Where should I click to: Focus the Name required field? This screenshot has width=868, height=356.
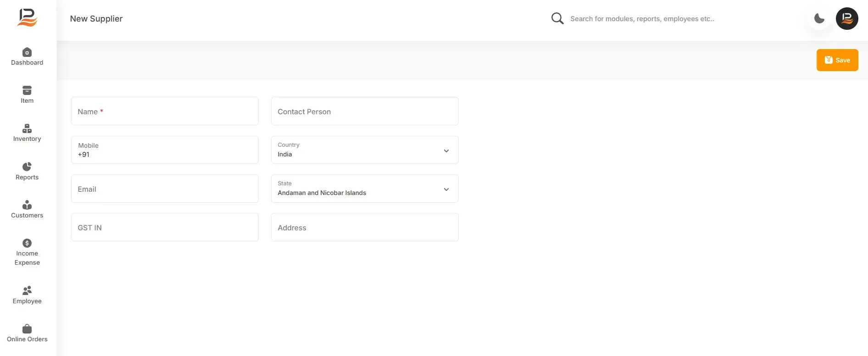point(165,111)
